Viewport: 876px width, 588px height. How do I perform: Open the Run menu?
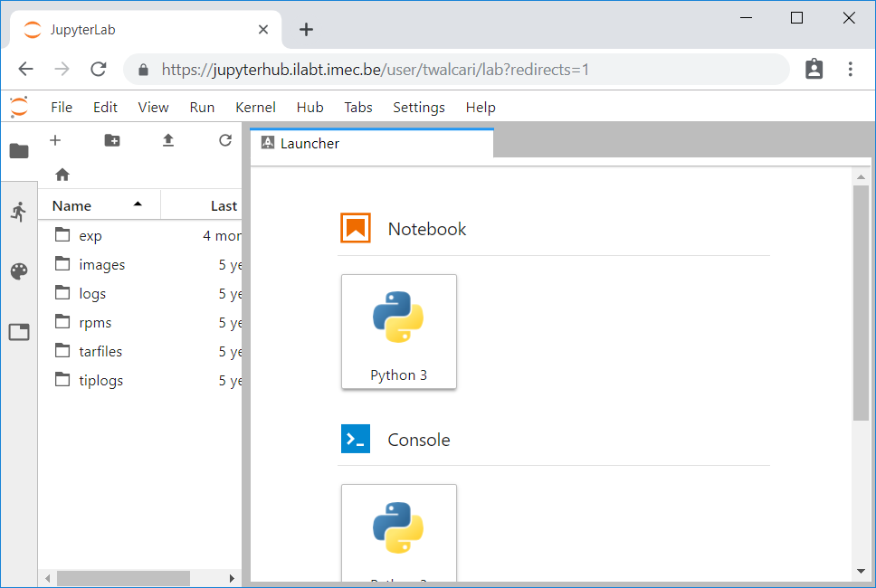202,108
